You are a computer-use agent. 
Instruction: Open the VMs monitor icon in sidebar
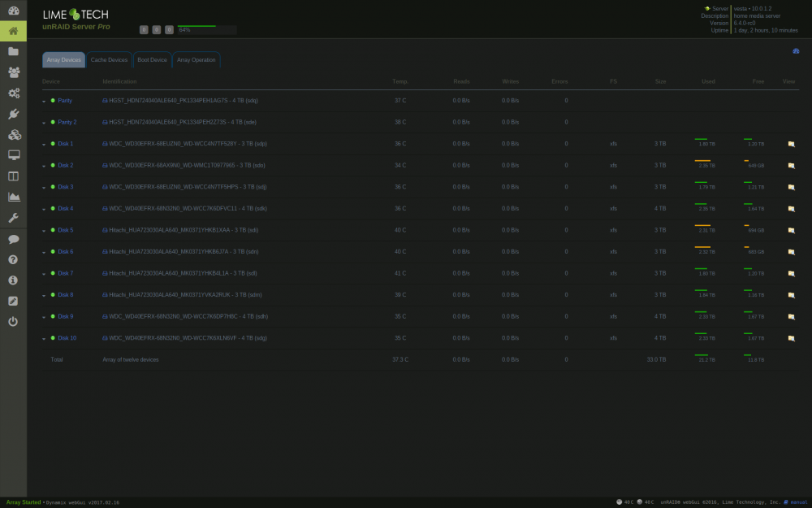pos(14,155)
